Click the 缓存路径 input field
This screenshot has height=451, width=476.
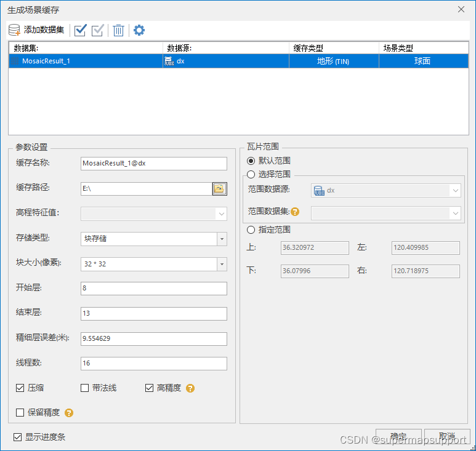(147, 189)
